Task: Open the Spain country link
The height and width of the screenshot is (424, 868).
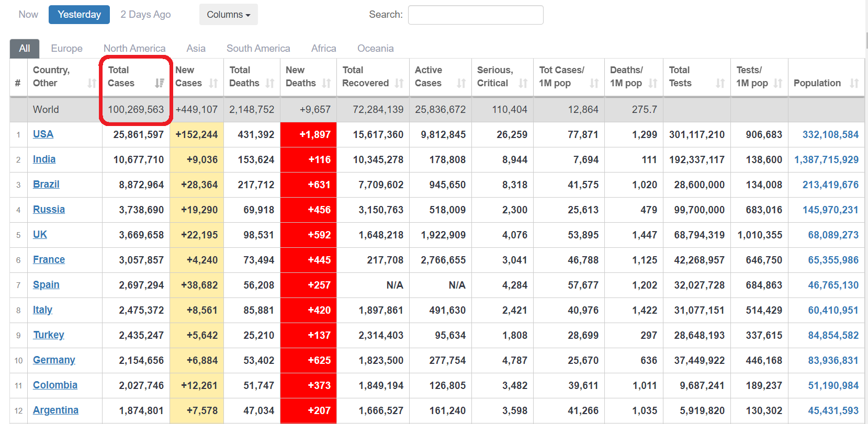Action: click(46, 285)
